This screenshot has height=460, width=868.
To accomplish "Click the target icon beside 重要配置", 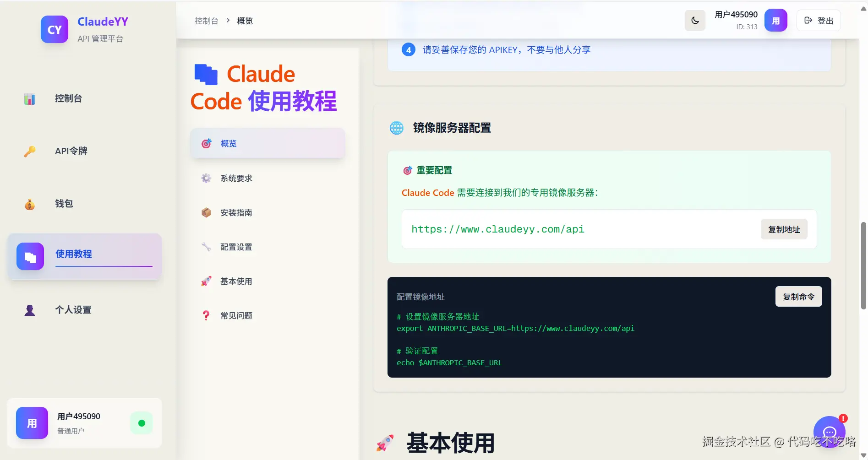I will click(x=407, y=170).
